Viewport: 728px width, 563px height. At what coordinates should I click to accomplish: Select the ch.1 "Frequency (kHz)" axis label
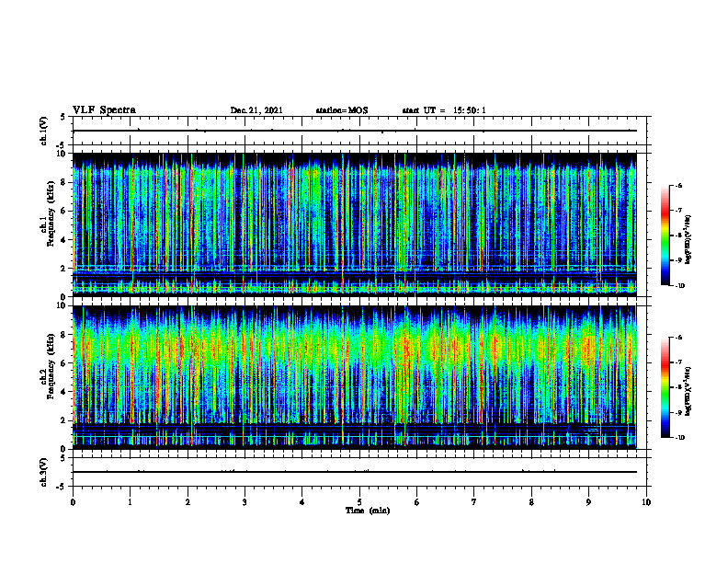click(51, 213)
